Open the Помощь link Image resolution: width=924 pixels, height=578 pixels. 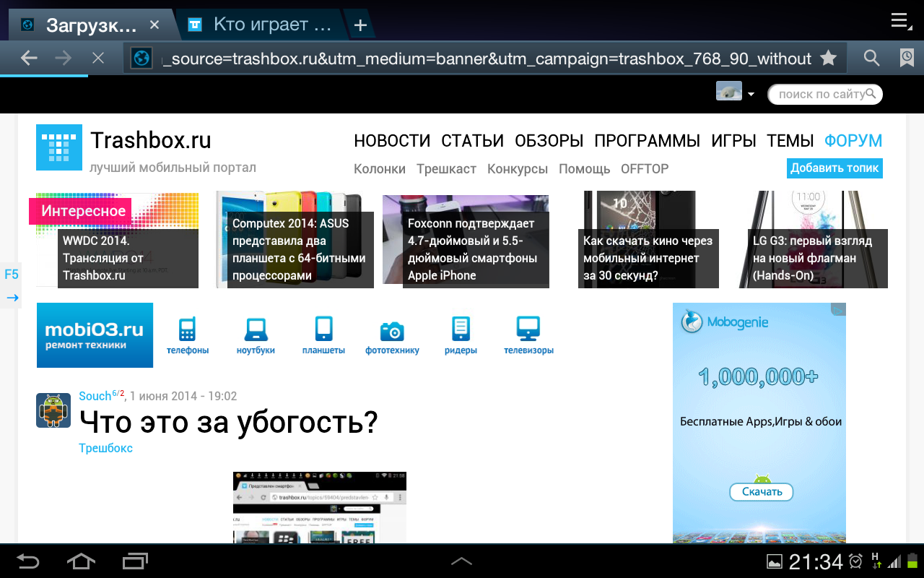coord(585,168)
